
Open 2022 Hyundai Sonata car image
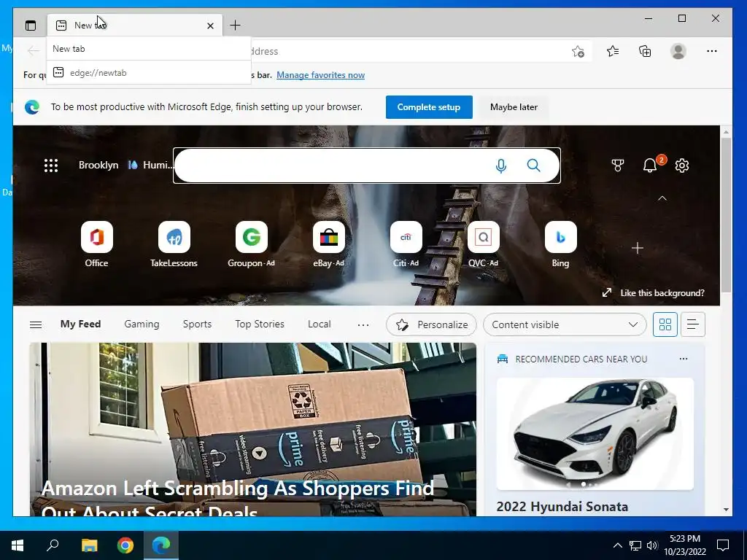pos(595,434)
